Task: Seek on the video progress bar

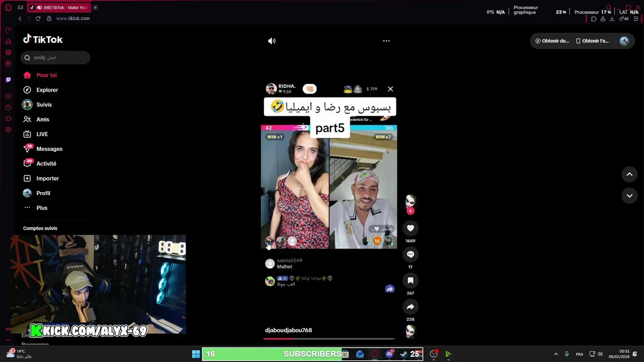Action: pyautogui.click(x=329, y=338)
